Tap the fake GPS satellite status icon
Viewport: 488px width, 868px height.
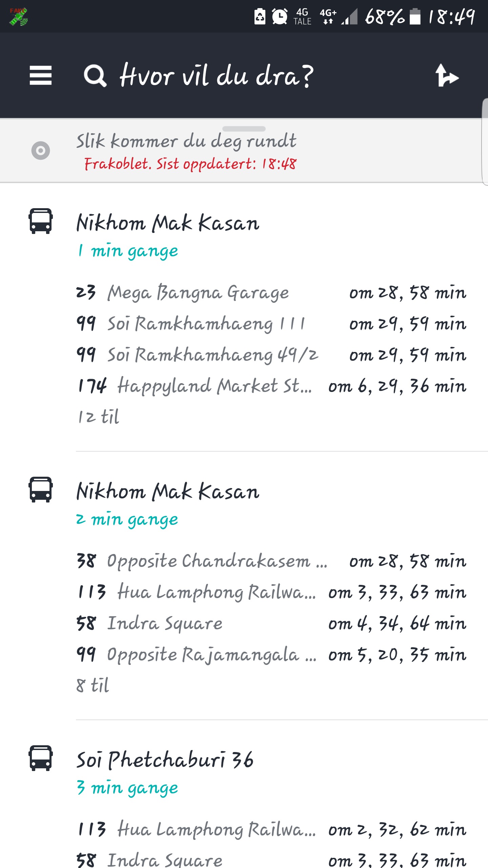click(x=18, y=17)
